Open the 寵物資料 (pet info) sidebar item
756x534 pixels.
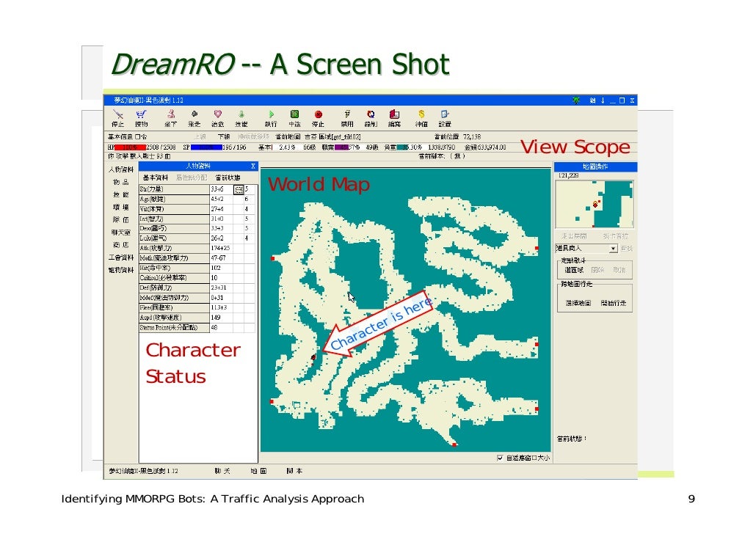click(x=121, y=270)
